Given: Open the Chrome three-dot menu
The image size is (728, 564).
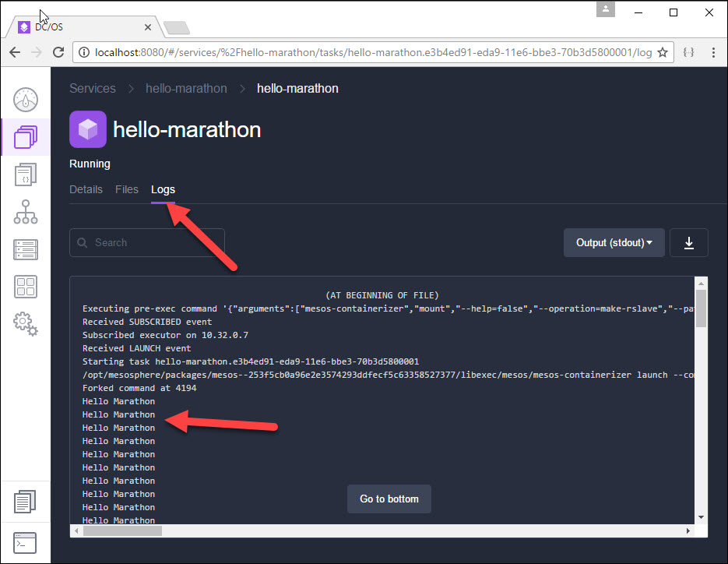Looking at the screenshot, I should 714,52.
